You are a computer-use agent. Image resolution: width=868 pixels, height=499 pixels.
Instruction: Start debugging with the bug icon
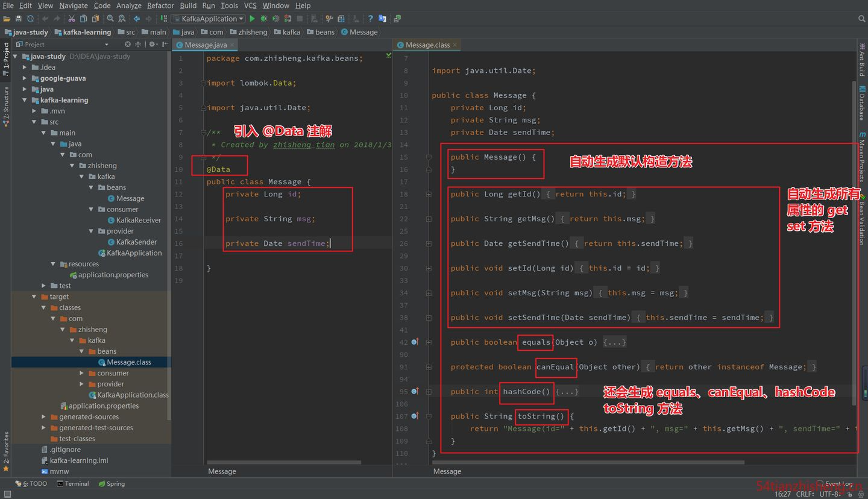point(263,19)
